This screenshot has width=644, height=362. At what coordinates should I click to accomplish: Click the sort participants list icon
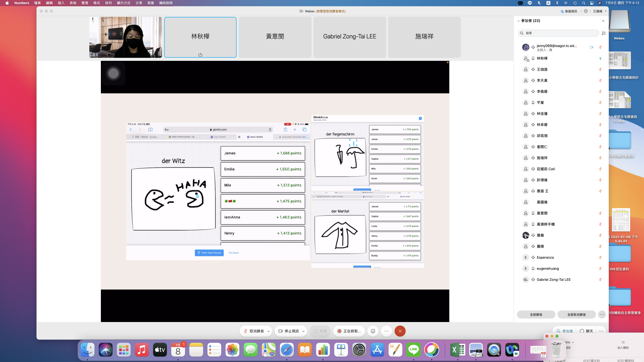click(604, 33)
